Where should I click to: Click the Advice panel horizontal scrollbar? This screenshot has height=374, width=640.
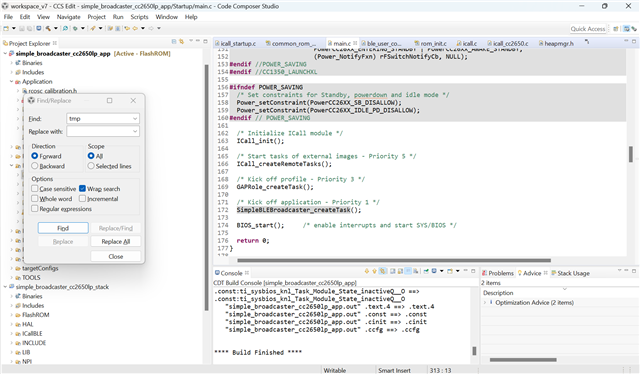pyautogui.click(x=523, y=360)
